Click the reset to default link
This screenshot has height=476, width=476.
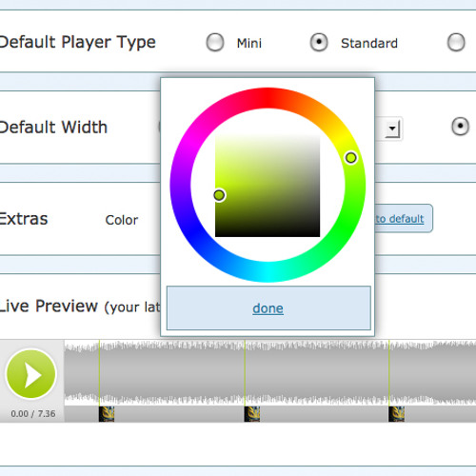(400, 219)
